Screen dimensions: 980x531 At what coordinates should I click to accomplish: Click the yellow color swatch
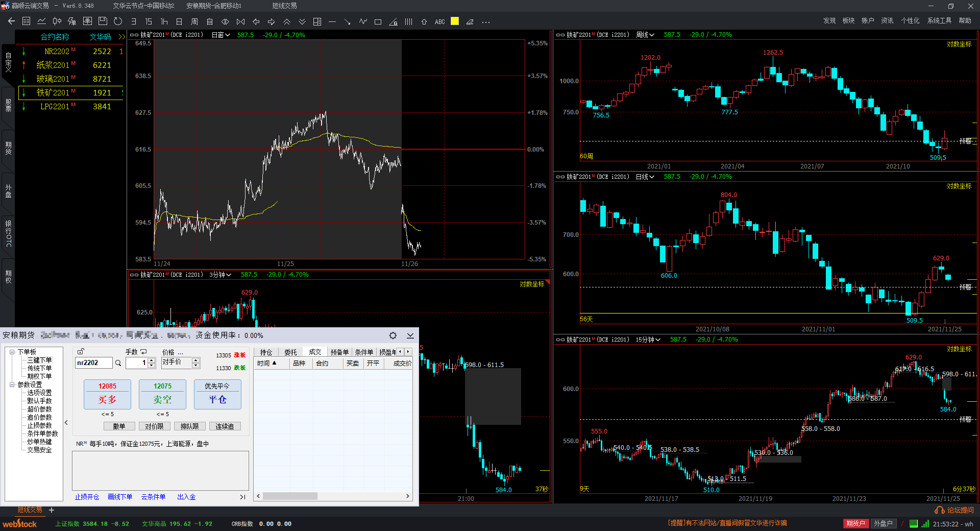(455, 21)
